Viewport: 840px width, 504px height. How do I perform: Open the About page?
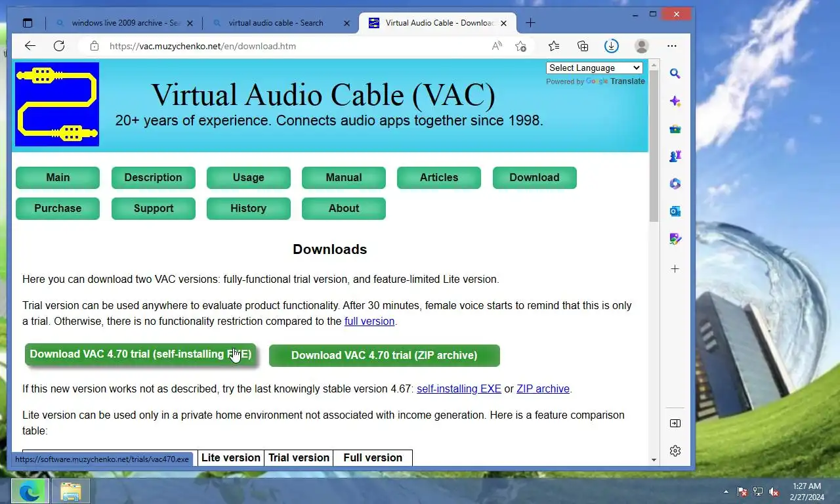point(344,208)
